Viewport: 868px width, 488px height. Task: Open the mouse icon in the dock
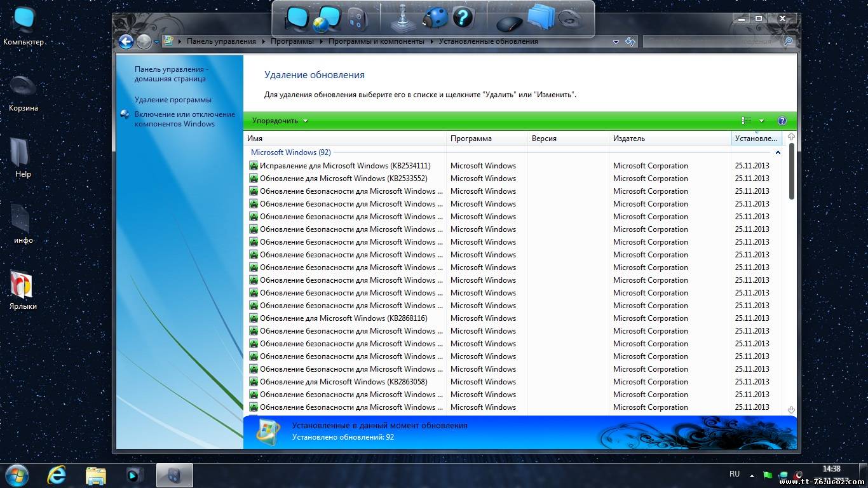point(508,24)
